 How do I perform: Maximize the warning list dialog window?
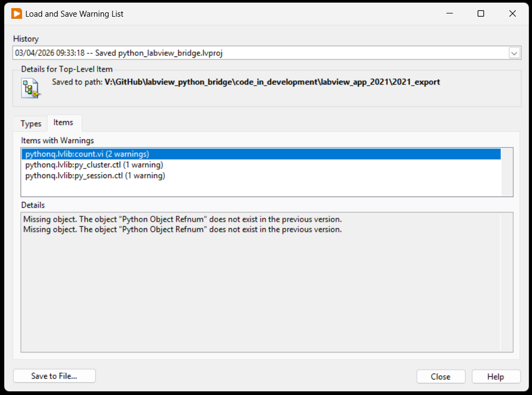click(481, 13)
